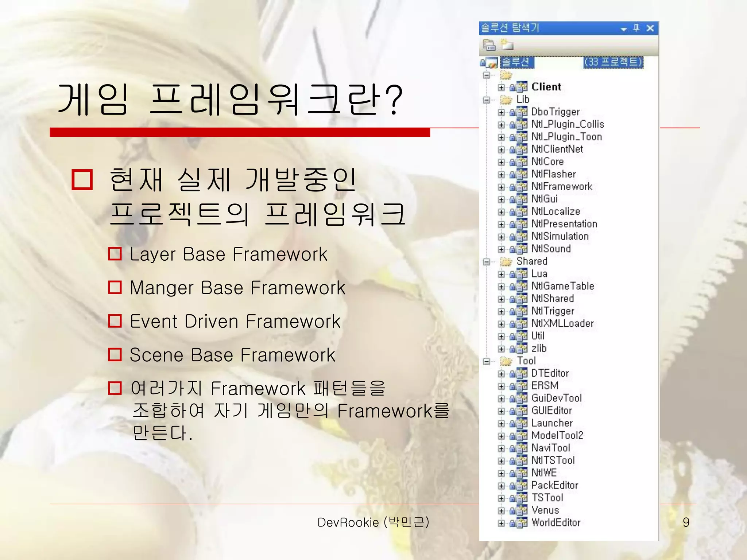Select the NtlXMLLoader project
747x560 pixels.
tap(562, 323)
